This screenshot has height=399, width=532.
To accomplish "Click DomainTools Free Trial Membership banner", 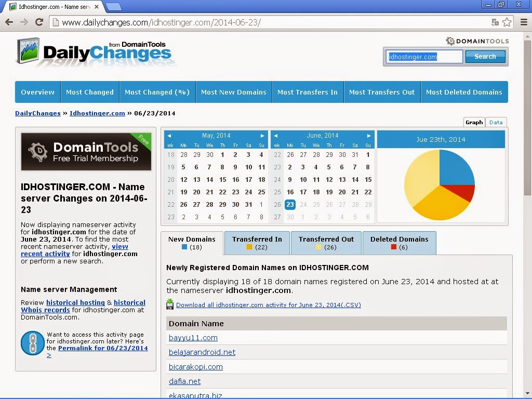I will [x=86, y=152].
